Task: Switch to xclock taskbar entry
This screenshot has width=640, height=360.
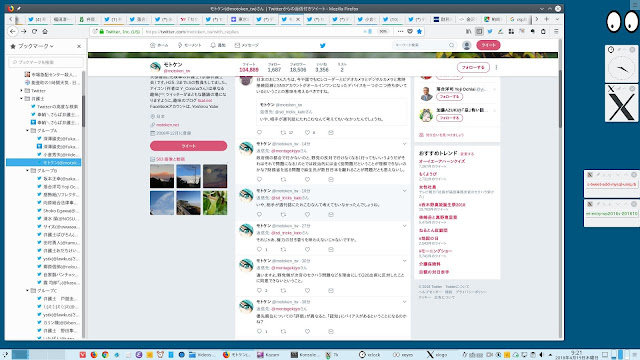Action: point(370,355)
